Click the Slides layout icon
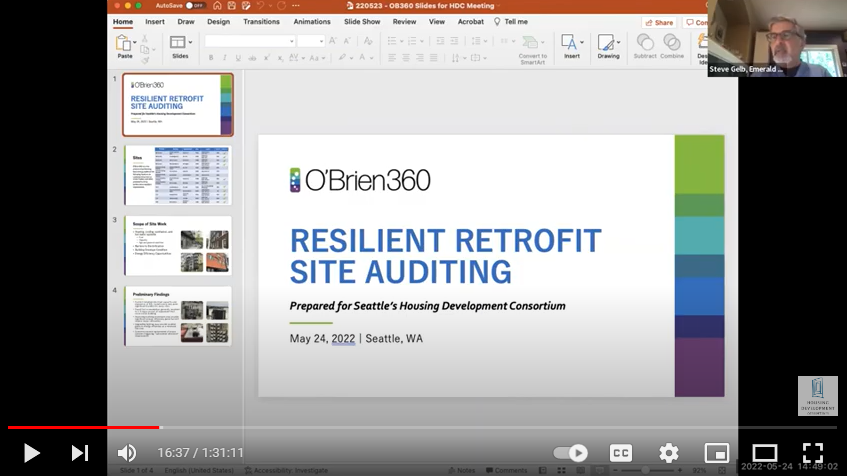 tap(177, 42)
